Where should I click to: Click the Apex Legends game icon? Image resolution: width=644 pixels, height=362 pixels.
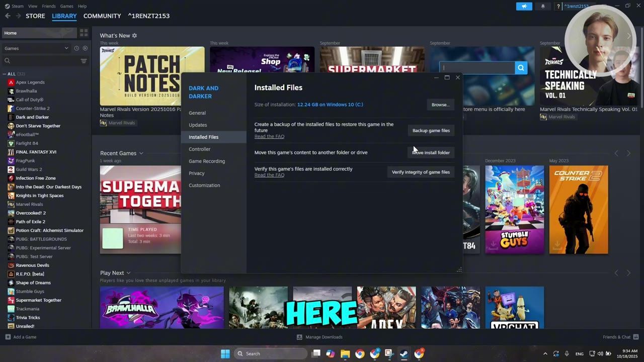(11, 82)
